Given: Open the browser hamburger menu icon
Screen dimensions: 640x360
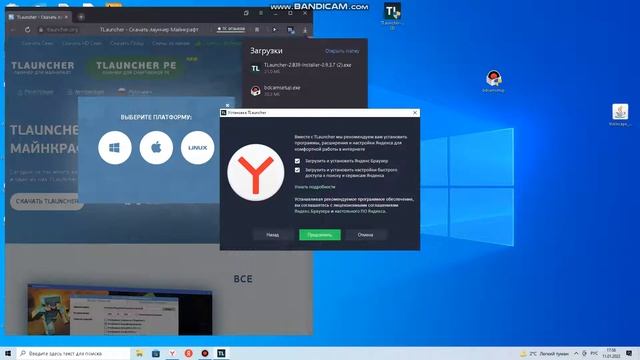Looking at the screenshot, I should point(261,13).
